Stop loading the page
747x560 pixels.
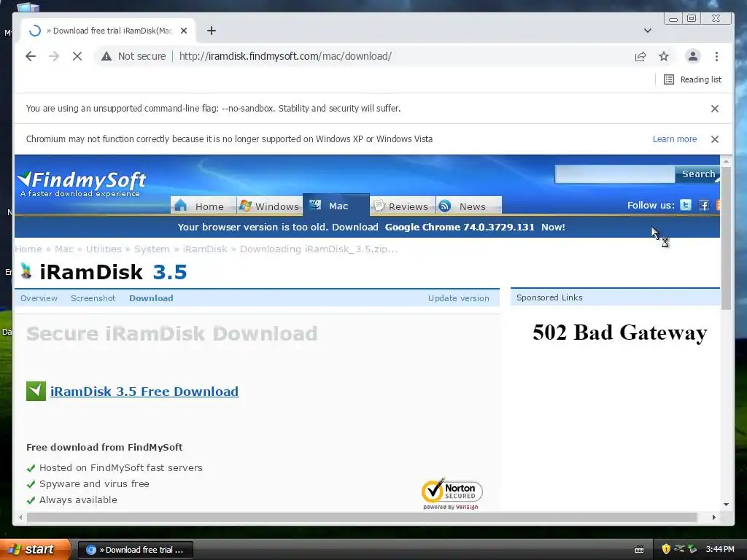77,56
